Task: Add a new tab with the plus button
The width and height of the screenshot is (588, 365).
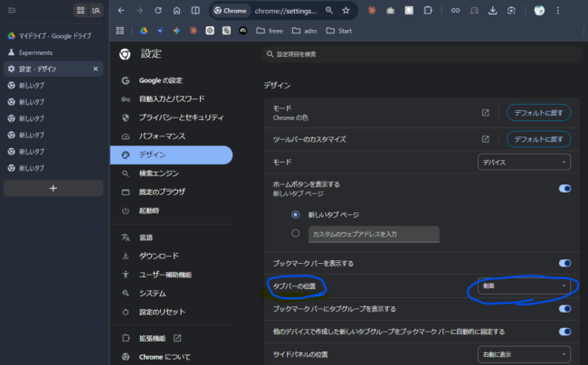Action: click(x=52, y=188)
